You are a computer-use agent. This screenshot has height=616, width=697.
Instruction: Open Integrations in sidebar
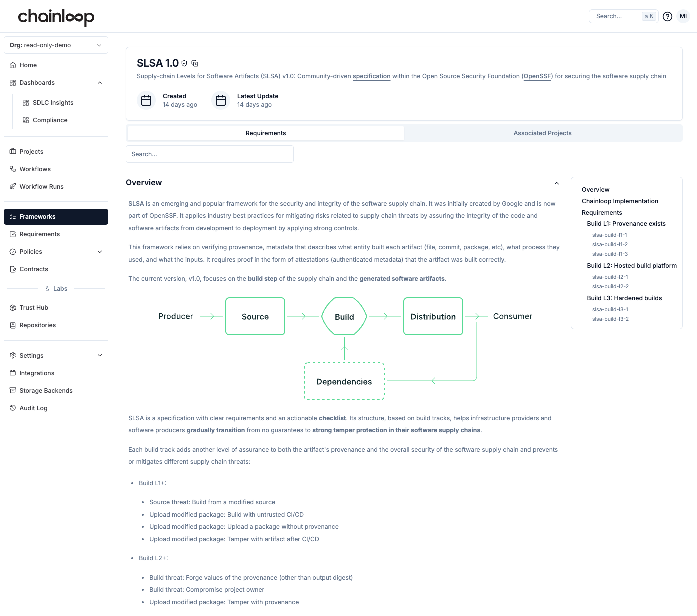37,373
